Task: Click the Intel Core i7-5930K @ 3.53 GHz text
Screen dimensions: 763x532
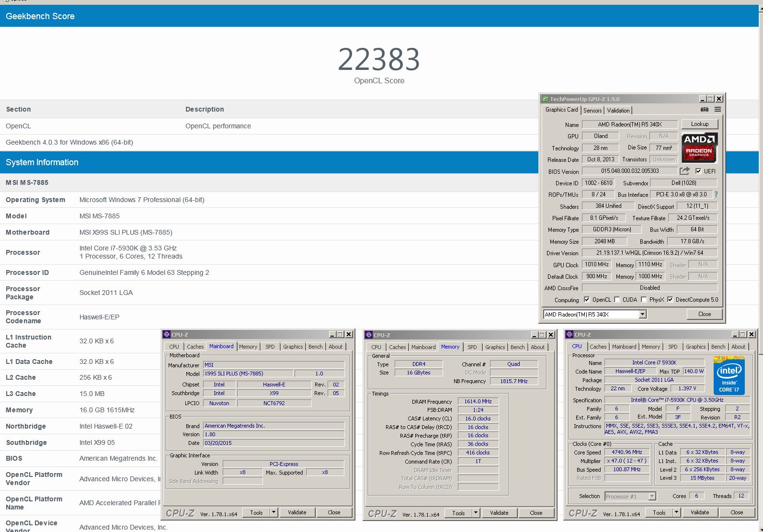Action: click(128, 248)
